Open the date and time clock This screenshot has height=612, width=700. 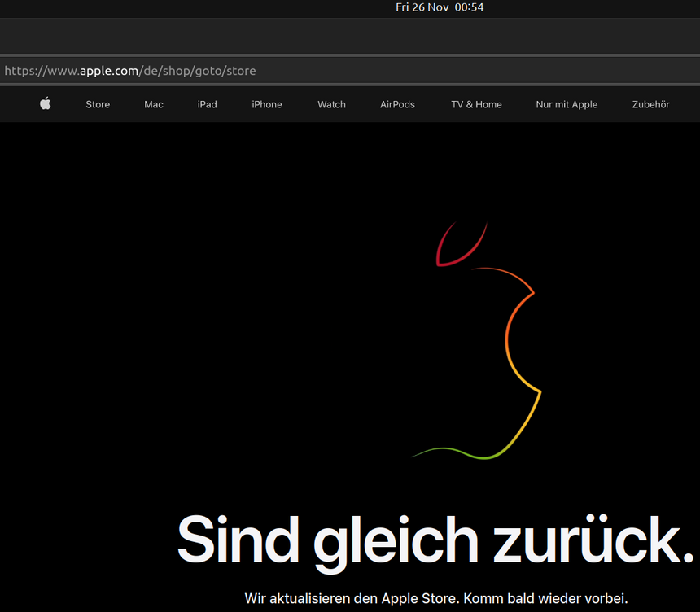(x=440, y=7)
